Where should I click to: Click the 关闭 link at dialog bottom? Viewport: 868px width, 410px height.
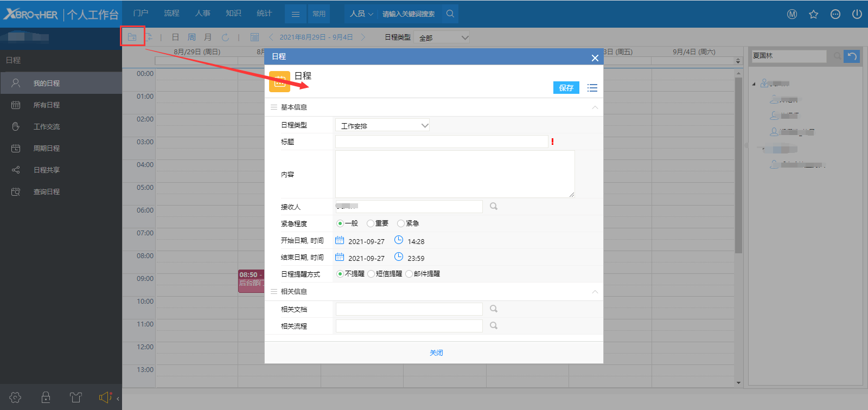tap(436, 353)
